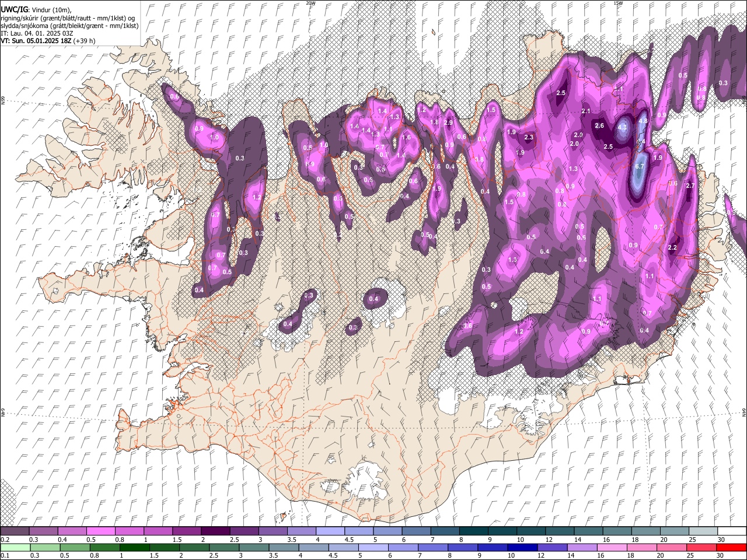Pick the deep blue lower swatch between 10 and 12
Viewport: 747px width, 560px height.
click(x=523, y=548)
